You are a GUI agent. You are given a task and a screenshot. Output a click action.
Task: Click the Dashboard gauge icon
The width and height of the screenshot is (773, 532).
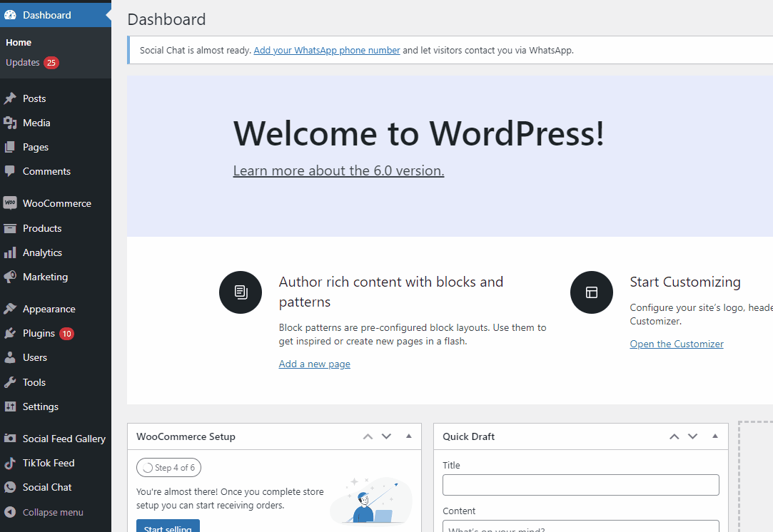click(10, 15)
